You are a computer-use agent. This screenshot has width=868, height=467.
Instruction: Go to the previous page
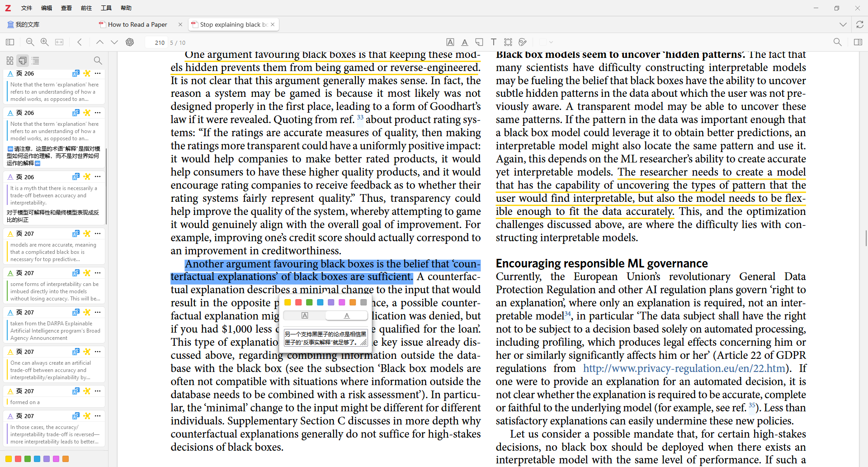coord(99,42)
